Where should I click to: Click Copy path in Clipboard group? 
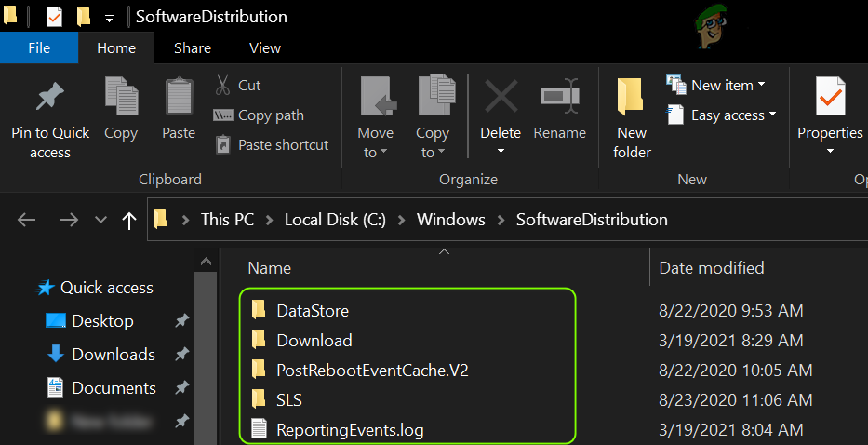tap(270, 115)
